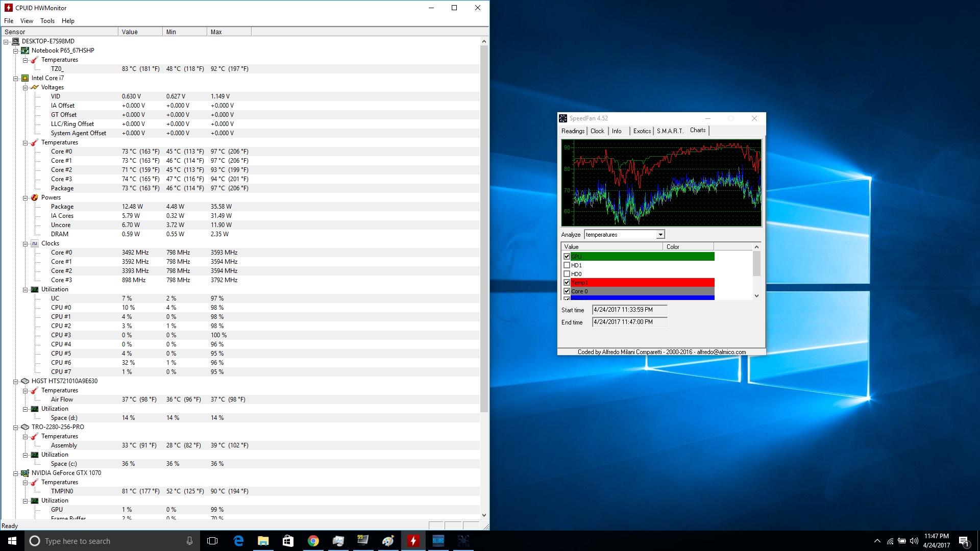Screen dimensions: 980x551
Task: Collapse the NVIDIA GeForce GTX 1070 node
Action: tap(16, 473)
